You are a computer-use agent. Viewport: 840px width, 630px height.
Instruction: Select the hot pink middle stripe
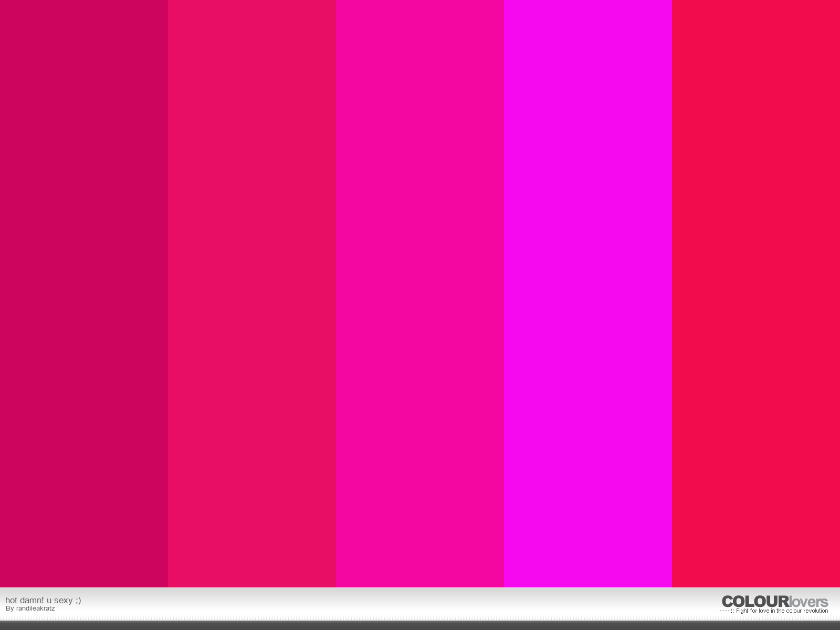(x=420, y=293)
